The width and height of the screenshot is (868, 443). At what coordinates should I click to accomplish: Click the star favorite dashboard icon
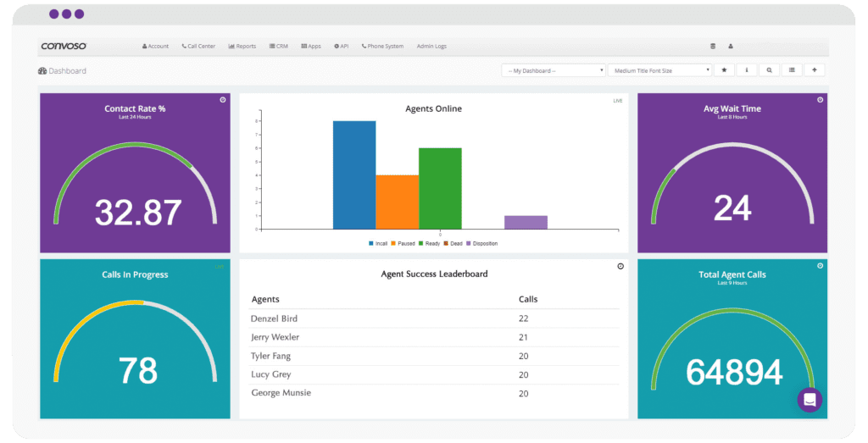(724, 70)
